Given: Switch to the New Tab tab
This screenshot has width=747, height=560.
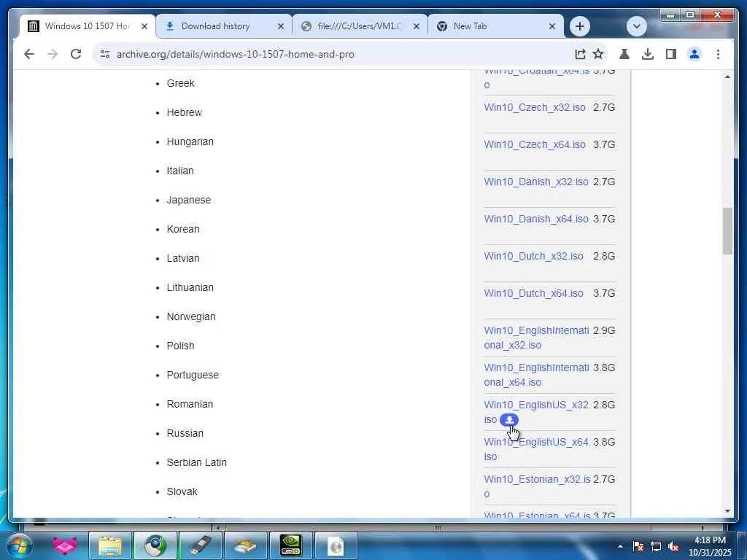Looking at the screenshot, I should pos(496,26).
